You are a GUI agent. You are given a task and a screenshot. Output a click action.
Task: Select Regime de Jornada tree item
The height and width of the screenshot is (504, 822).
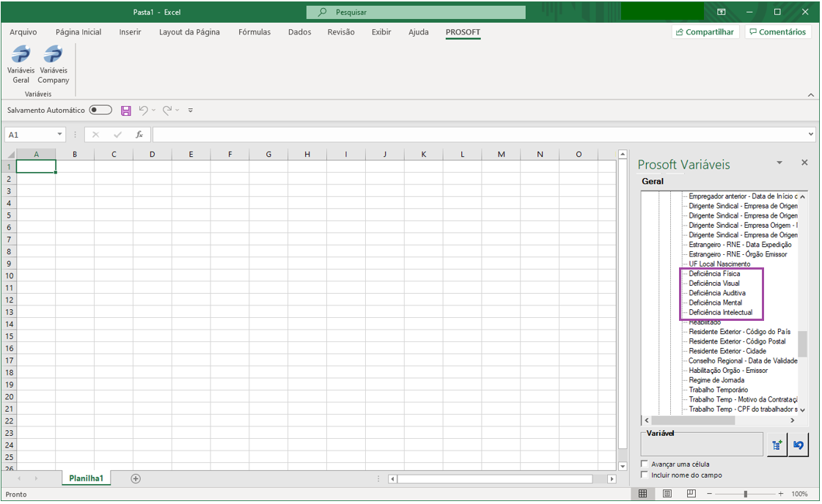(x=716, y=380)
